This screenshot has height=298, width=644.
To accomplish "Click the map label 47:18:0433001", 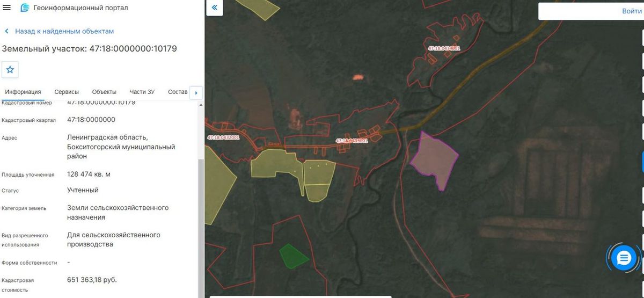I will click(x=352, y=141).
